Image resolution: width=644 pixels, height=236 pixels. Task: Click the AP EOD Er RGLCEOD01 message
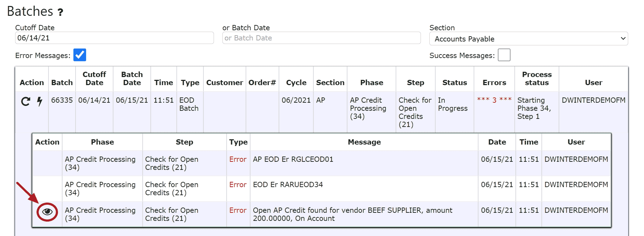point(293,159)
